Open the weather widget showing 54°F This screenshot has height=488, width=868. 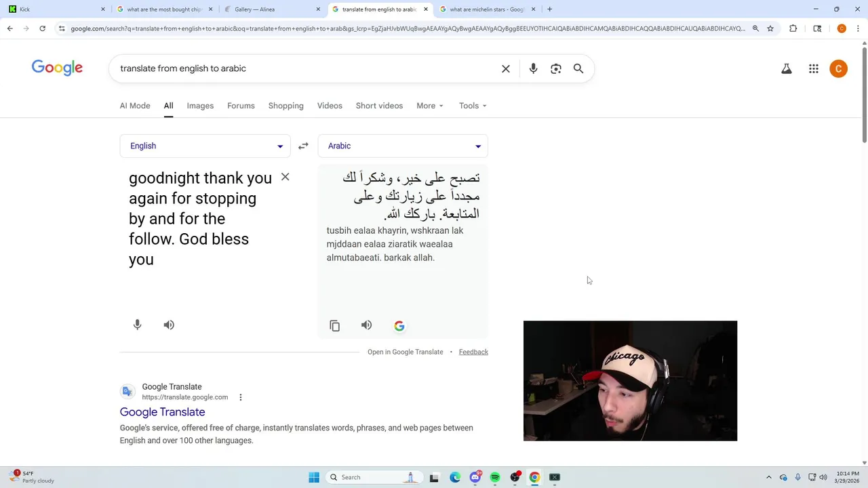click(33, 477)
